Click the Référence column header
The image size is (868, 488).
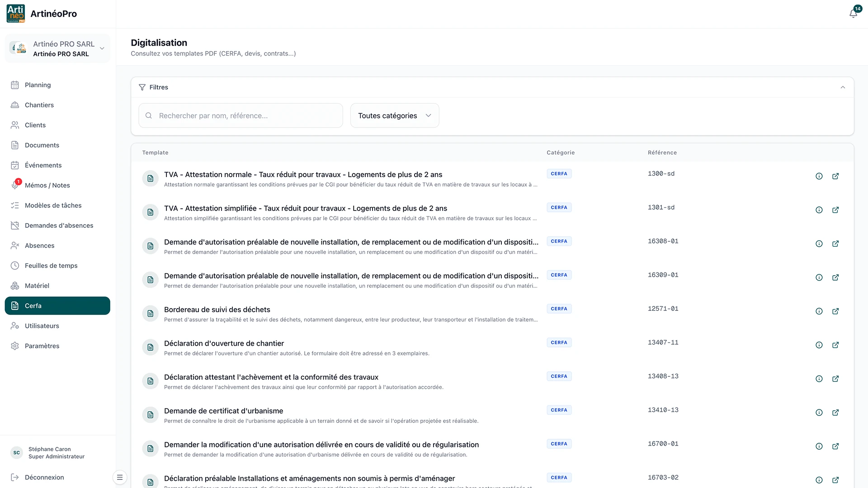662,153
